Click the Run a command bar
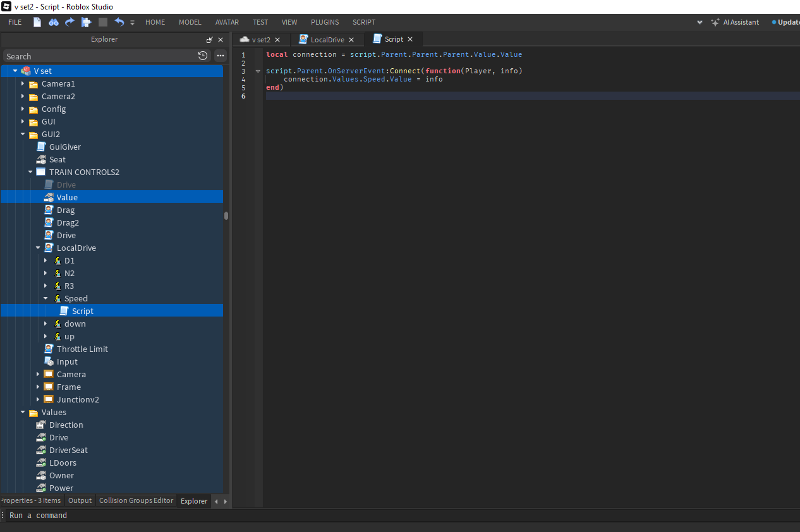This screenshot has width=800, height=532. pyautogui.click(x=38, y=515)
